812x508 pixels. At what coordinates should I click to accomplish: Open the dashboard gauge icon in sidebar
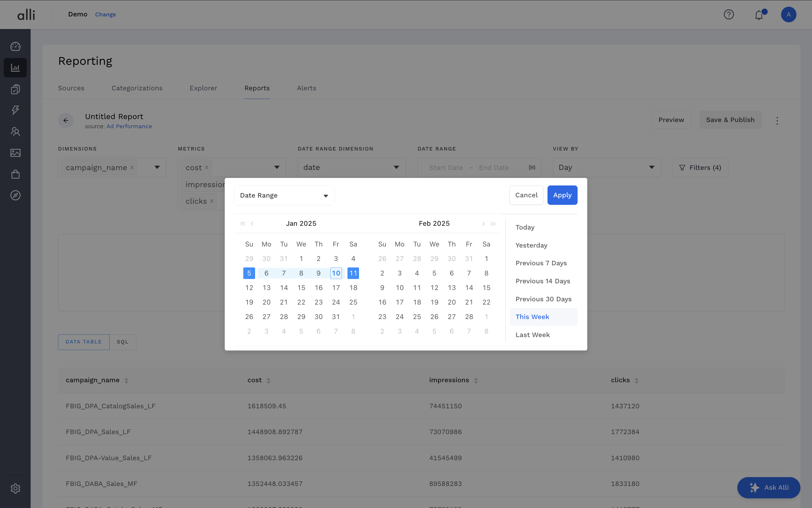(15, 46)
